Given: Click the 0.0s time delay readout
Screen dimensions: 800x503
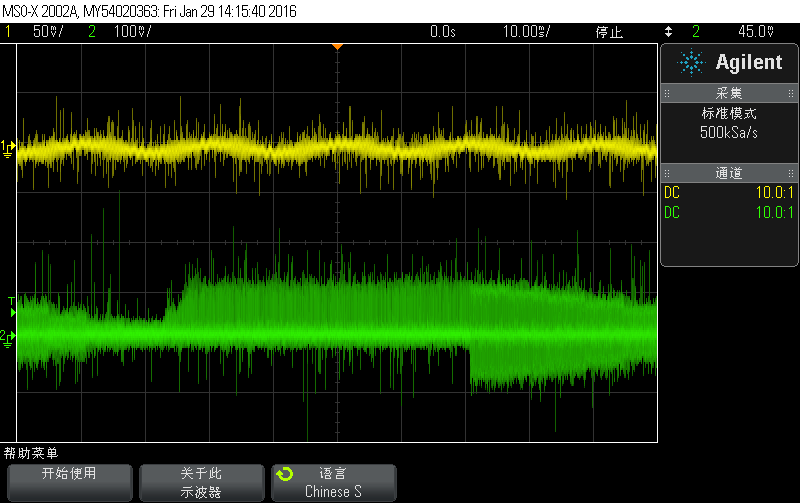Looking at the screenshot, I should click(442, 32).
